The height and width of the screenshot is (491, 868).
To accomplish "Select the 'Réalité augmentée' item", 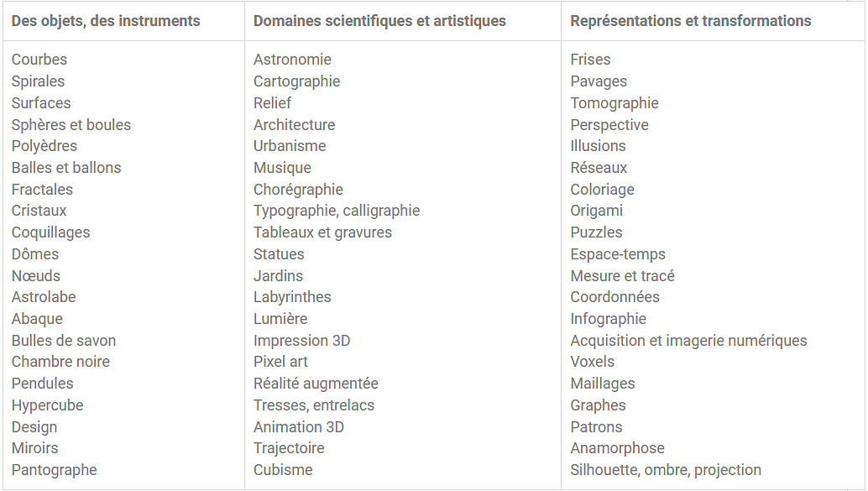I will (316, 384).
